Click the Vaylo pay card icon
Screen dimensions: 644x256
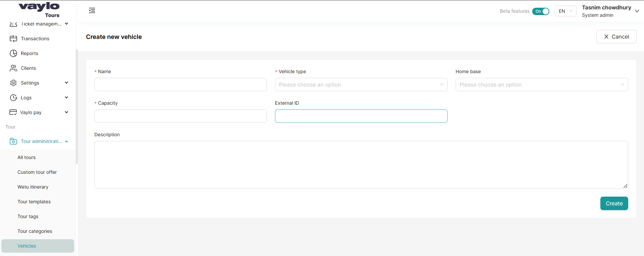13,112
